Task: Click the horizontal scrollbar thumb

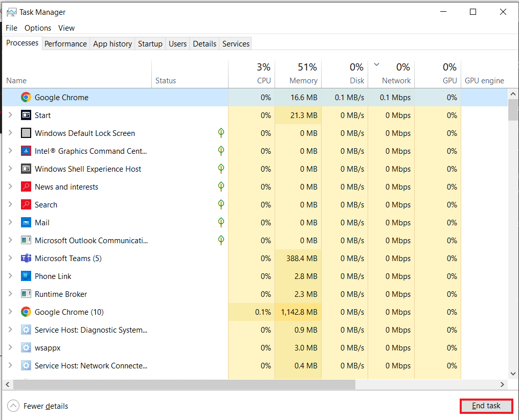Action: 184,384
